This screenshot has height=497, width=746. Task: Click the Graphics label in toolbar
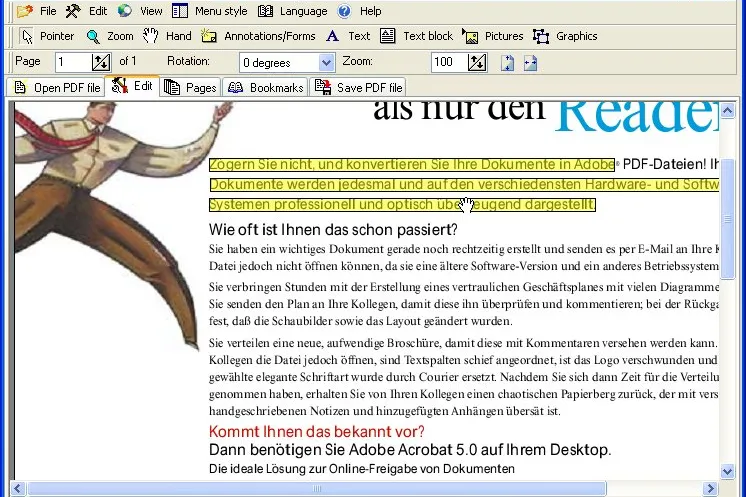[577, 36]
